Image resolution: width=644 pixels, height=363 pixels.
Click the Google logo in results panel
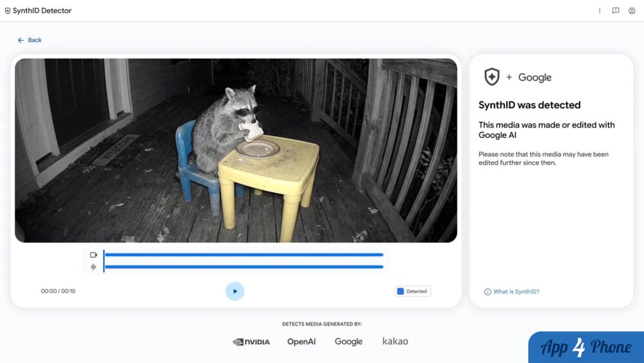pos(535,77)
